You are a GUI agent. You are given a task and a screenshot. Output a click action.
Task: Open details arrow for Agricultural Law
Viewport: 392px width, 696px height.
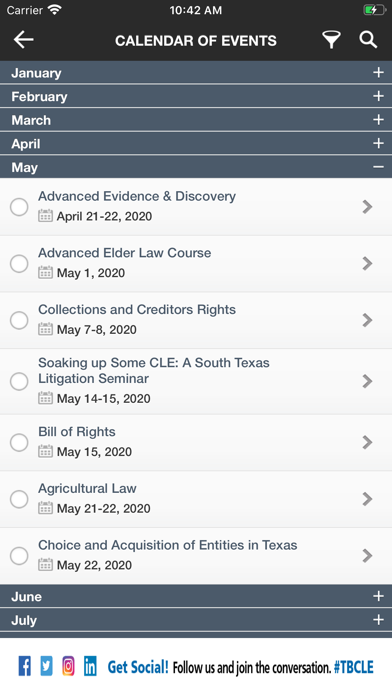click(x=367, y=499)
